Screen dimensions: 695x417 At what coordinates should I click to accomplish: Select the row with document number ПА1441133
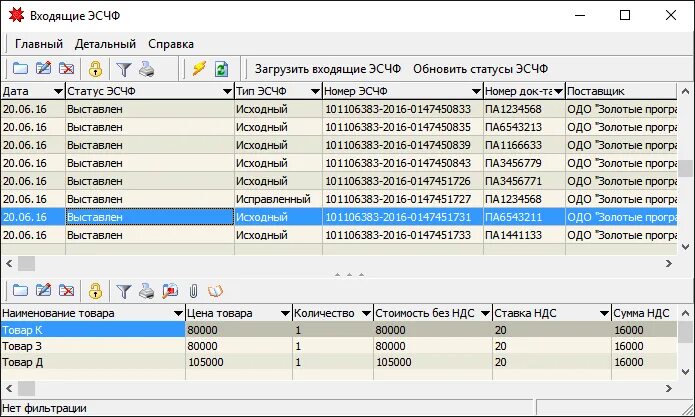(339, 235)
